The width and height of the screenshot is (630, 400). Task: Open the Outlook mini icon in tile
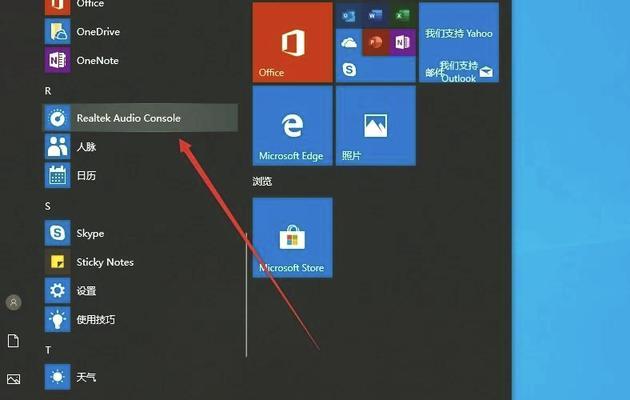(348, 15)
